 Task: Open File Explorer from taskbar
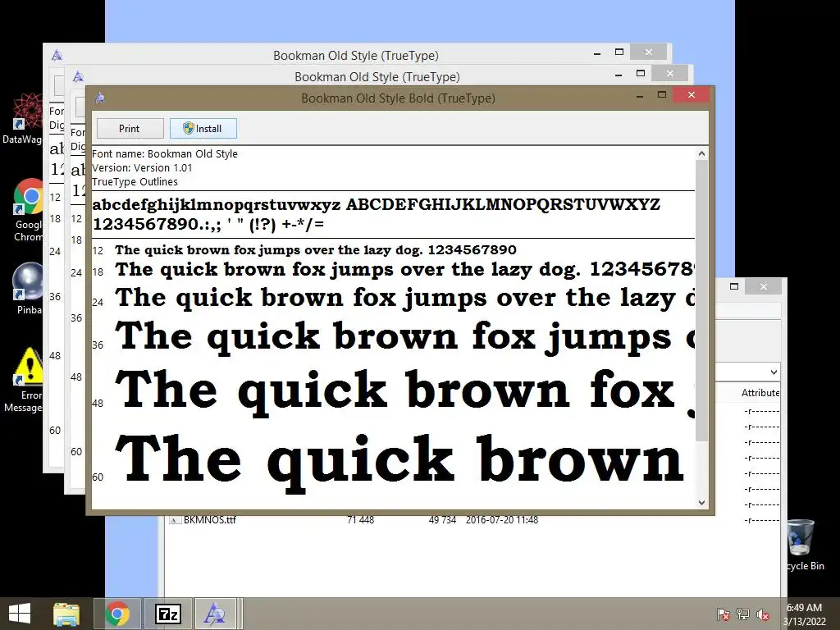tap(66, 614)
